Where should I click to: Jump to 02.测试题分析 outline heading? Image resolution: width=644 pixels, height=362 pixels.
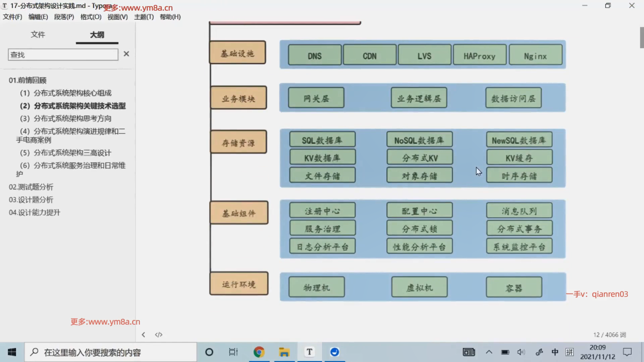(x=31, y=187)
